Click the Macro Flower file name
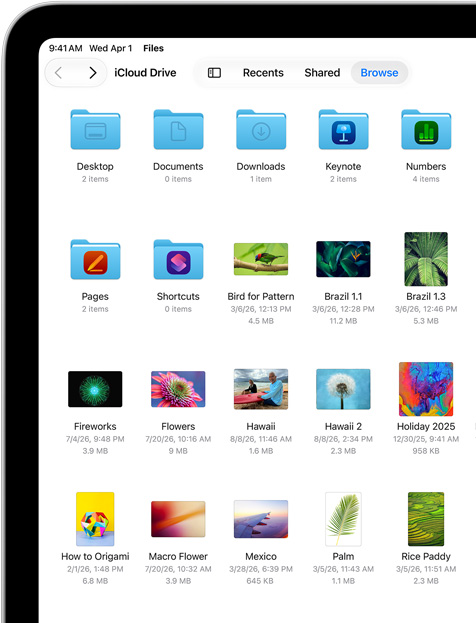Viewport: 476px width, 623px height. [178, 556]
